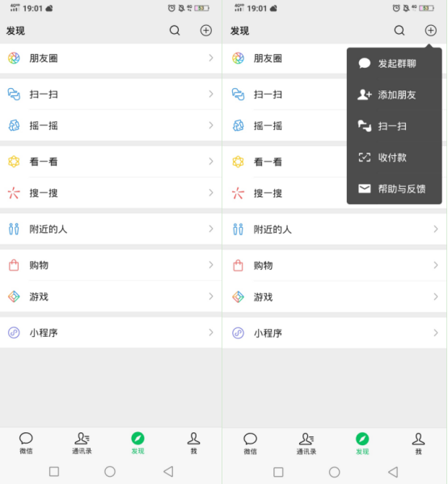Choose 发起群聊 label in popup menu

[397, 64]
